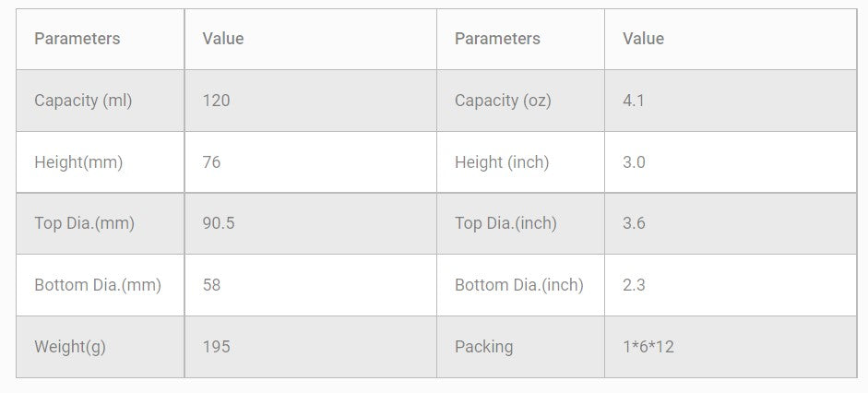Click the Height (inch) label
This screenshot has height=393, width=868.
(502, 162)
